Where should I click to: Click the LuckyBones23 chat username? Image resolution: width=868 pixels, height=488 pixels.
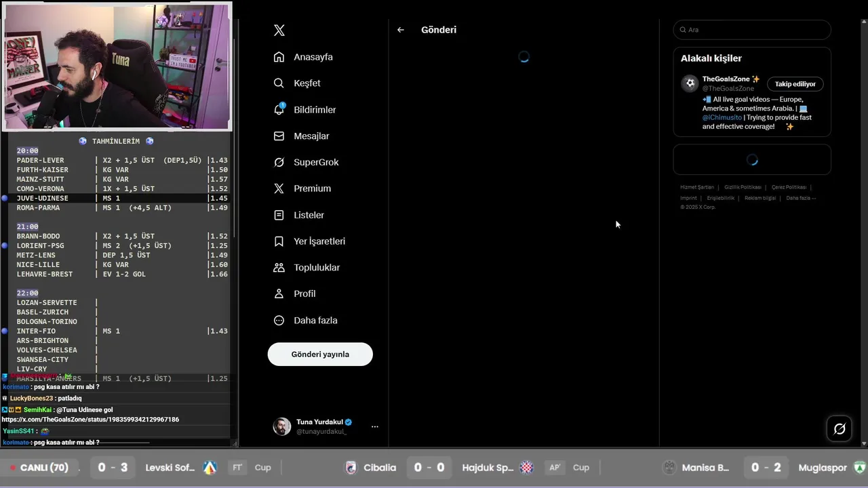[x=31, y=399]
